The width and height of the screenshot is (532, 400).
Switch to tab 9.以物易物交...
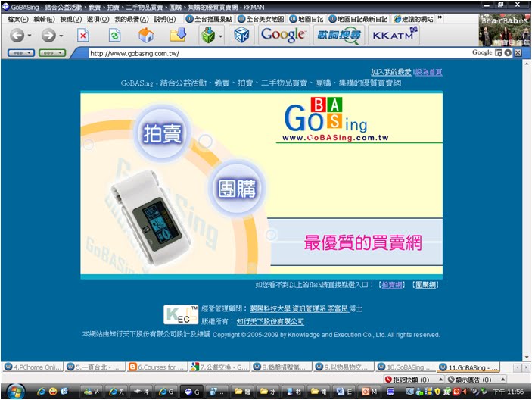(344, 367)
